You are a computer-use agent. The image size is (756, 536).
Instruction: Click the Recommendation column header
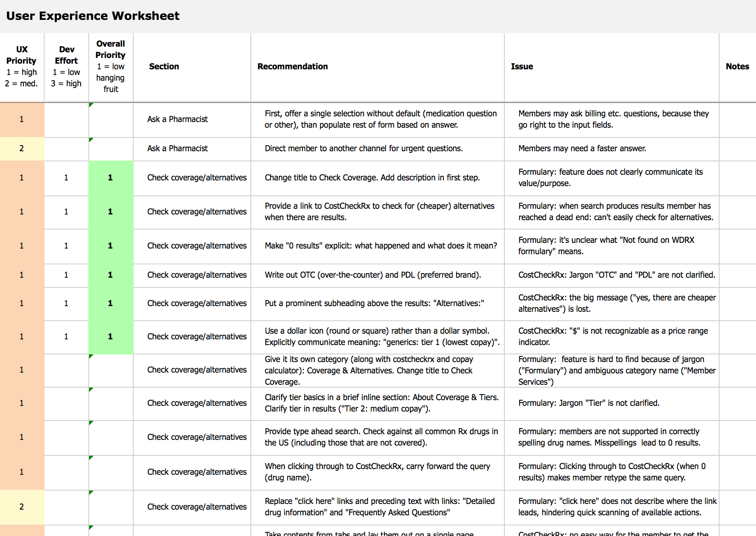tap(293, 66)
